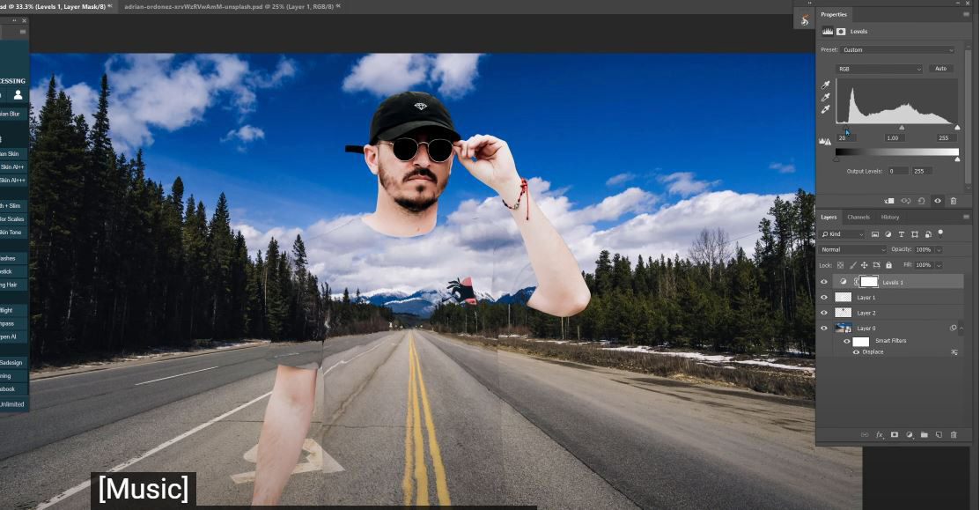The height and width of the screenshot is (510, 980).
Task: Click the curvature tool icon beside Properties panel
Action: 805,20
